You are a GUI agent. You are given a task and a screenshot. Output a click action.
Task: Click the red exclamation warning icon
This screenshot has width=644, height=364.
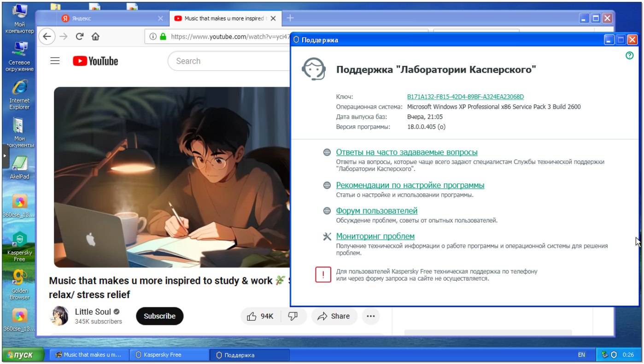coord(323,275)
